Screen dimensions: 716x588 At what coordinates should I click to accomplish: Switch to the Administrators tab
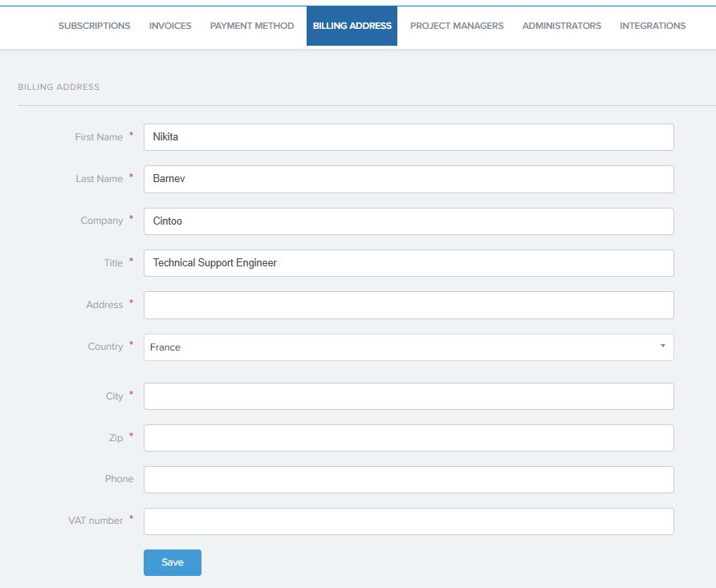point(562,26)
